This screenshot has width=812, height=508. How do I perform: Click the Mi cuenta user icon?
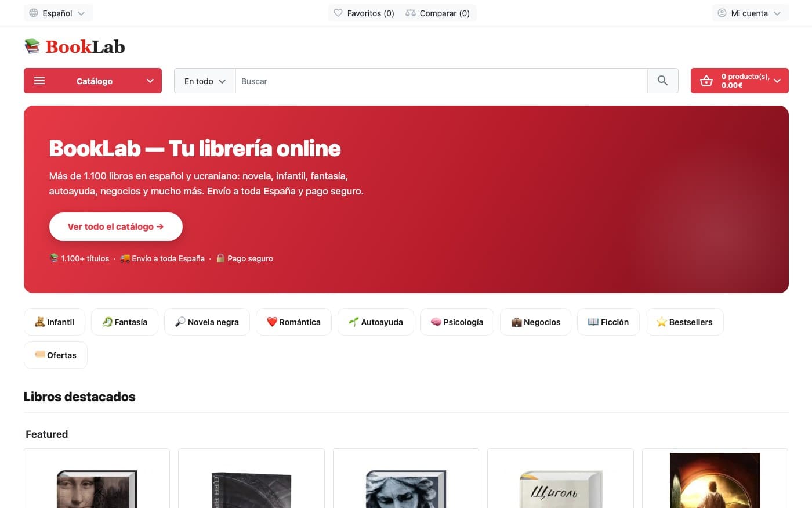click(722, 13)
